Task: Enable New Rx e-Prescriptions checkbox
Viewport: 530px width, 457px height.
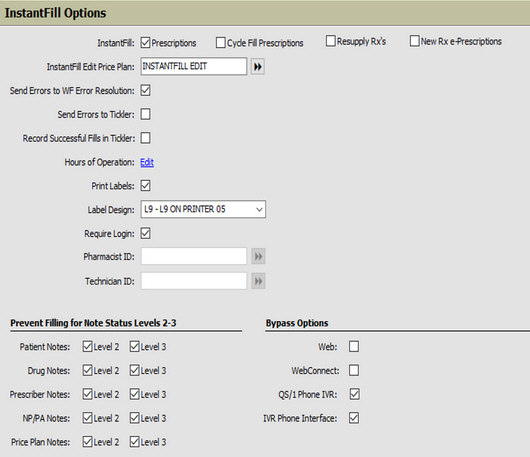Action: (x=414, y=41)
